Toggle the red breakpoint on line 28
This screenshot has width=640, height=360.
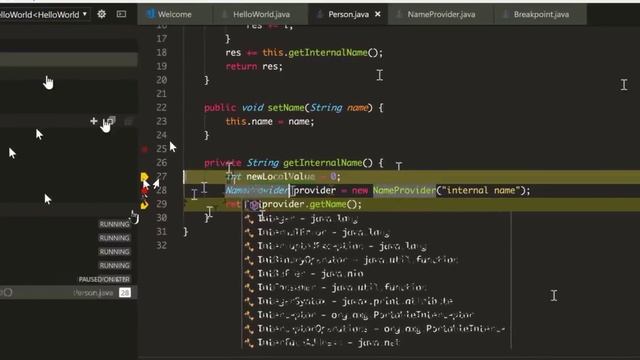144,191
